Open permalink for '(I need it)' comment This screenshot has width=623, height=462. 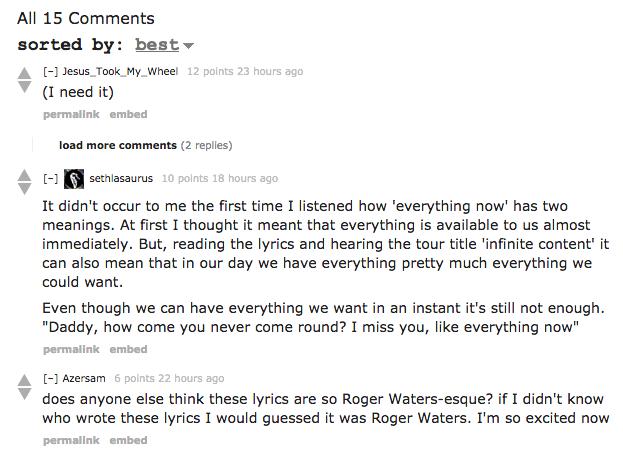point(71,114)
